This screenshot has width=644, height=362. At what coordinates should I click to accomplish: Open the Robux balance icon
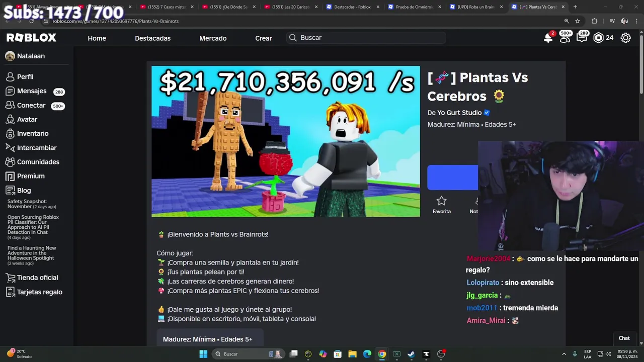click(x=598, y=38)
